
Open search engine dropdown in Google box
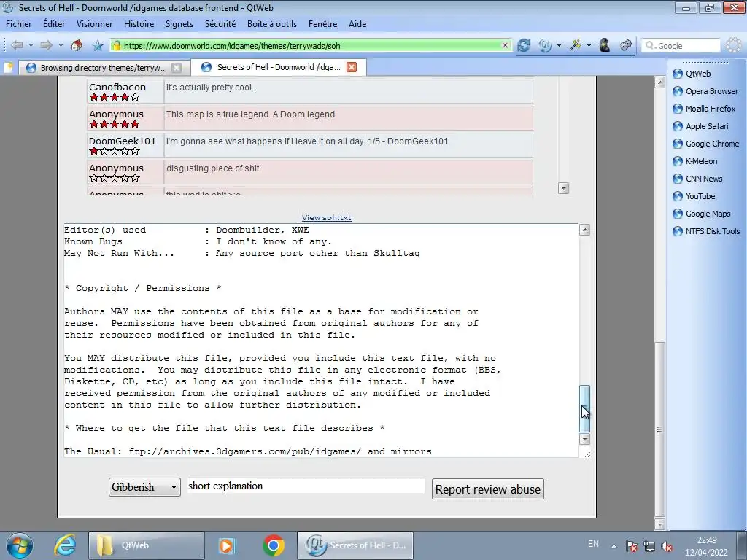coord(650,46)
